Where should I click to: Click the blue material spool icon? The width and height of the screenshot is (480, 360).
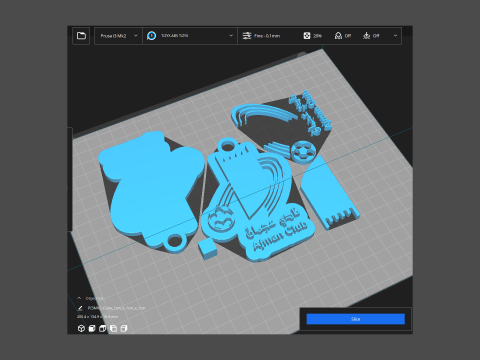(x=152, y=36)
